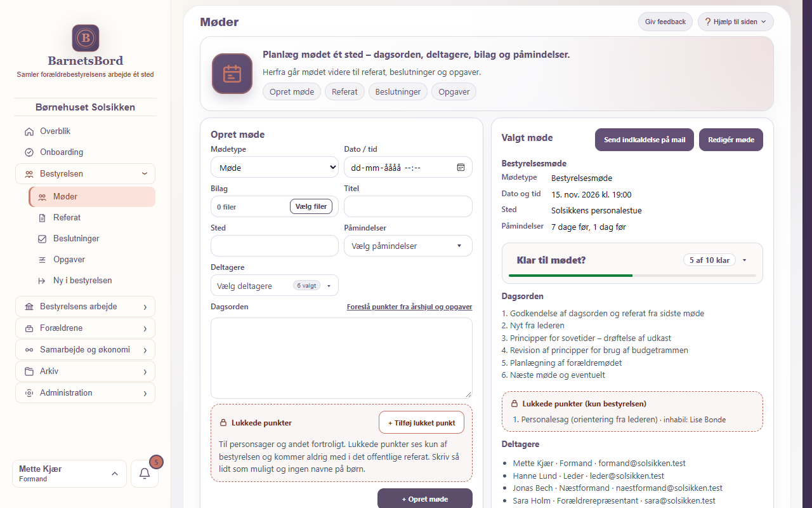Screen dimensions: 812x508
Task: Click Foreslå punkter fra årshjul link
Action: click(409, 307)
